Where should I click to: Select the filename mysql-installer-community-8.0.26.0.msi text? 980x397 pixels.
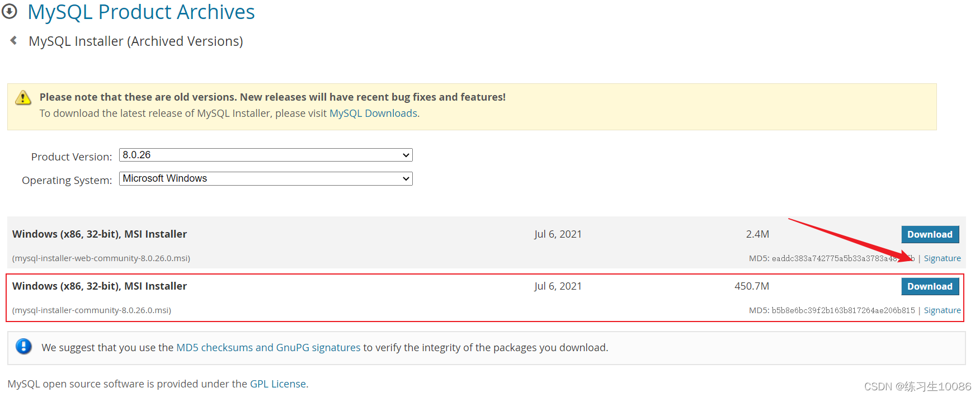pyautogui.click(x=92, y=310)
